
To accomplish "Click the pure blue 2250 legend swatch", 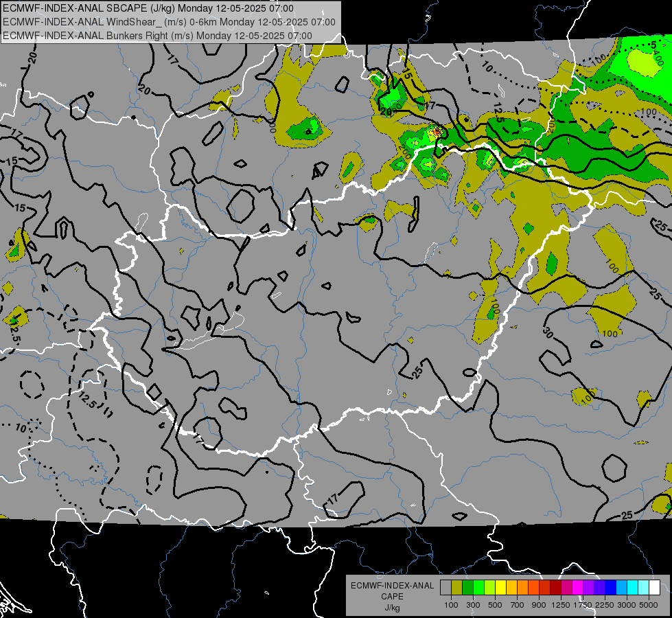I will tap(611, 588).
